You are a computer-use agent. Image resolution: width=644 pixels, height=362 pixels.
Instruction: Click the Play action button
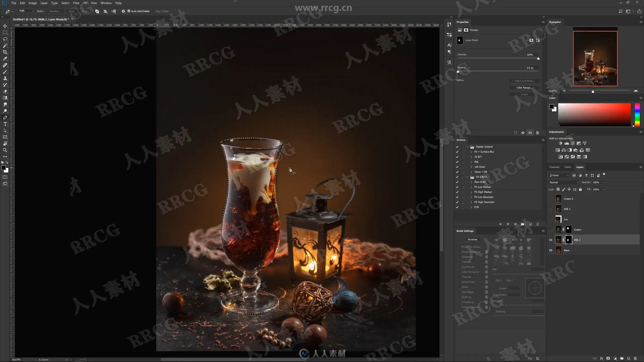click(x=515, y=224)
